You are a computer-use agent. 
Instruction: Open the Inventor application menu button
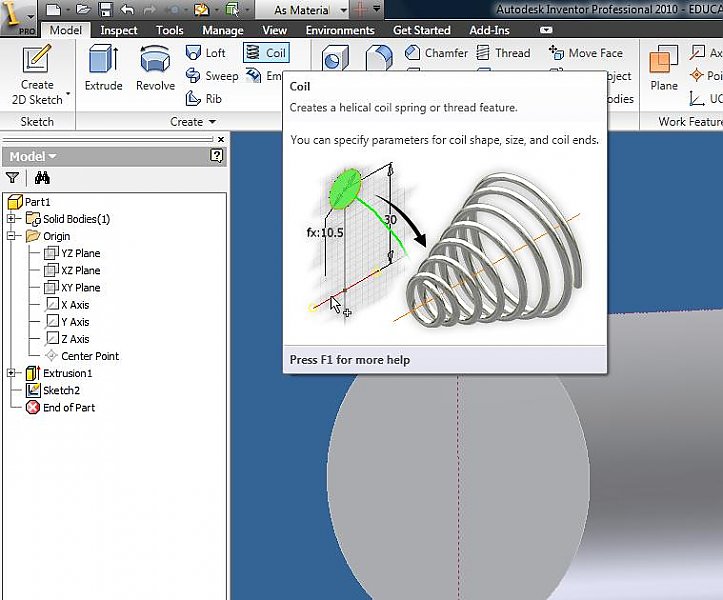point(18,18)
